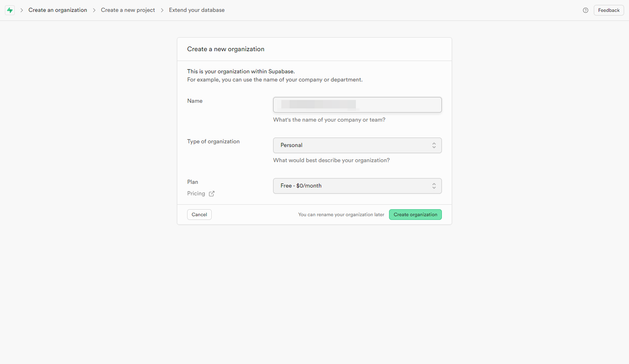Click the green Create organization button
This screenshot has width=629, height=364.
[x=415, y=215]
